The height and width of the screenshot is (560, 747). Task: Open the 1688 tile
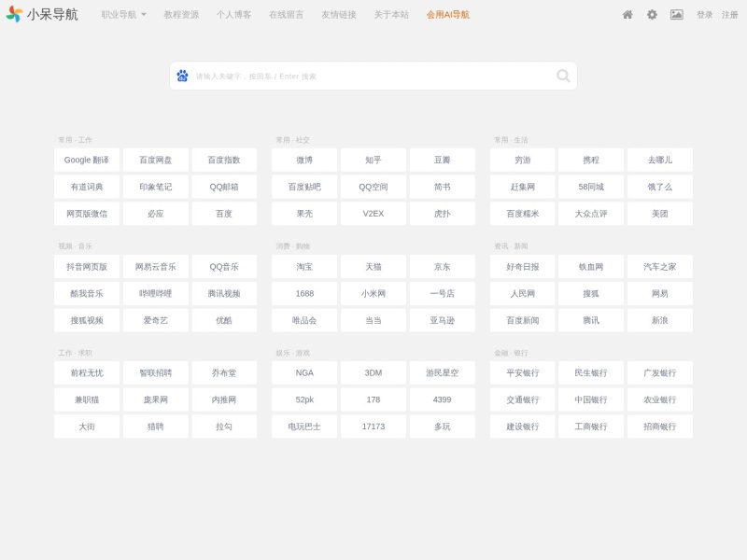pyautogui.click(x=304, y=293)
